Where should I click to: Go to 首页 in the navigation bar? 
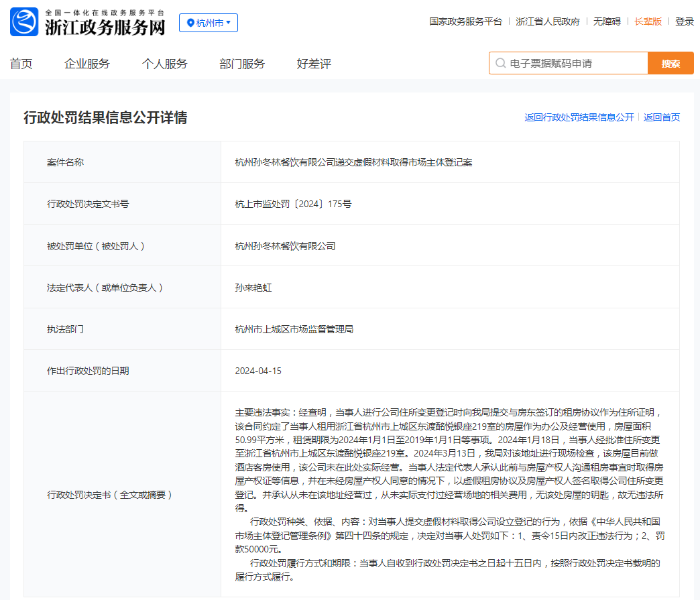pyautogui.click(x=21, y=64)
